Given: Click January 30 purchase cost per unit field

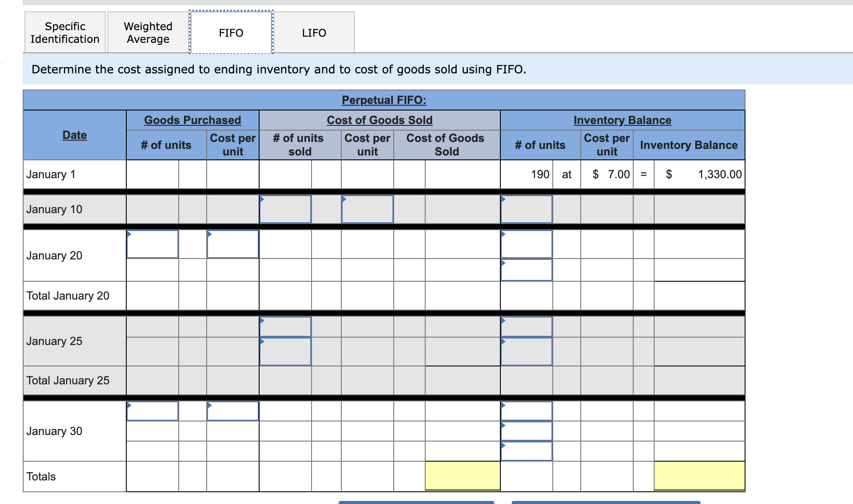Looking at the screenshot, I should pos(232,411).
